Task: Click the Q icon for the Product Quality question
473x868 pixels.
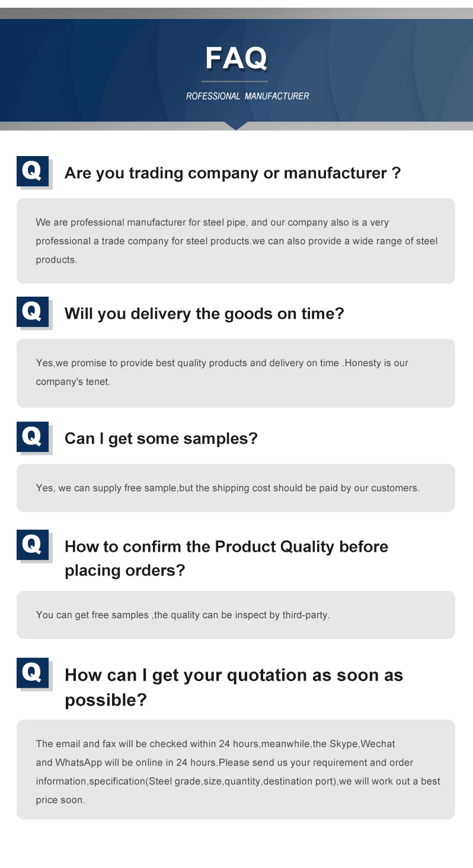Action: (x=32, y=545)
